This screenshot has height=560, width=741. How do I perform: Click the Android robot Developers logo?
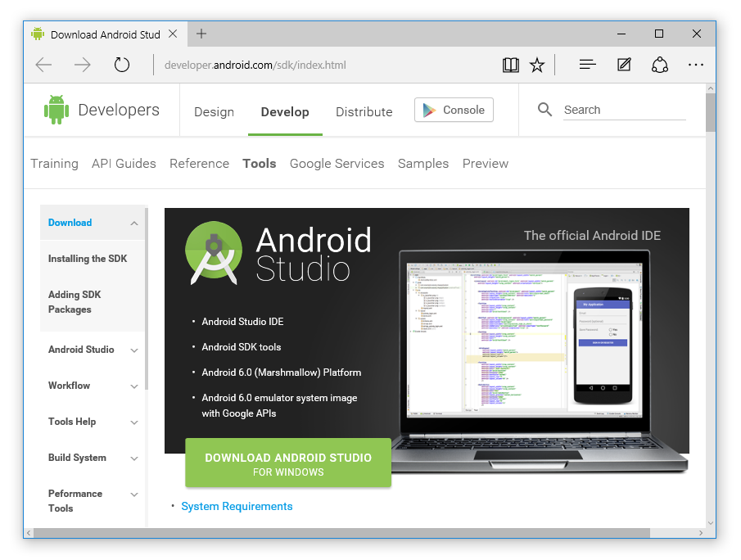[56, 110]
